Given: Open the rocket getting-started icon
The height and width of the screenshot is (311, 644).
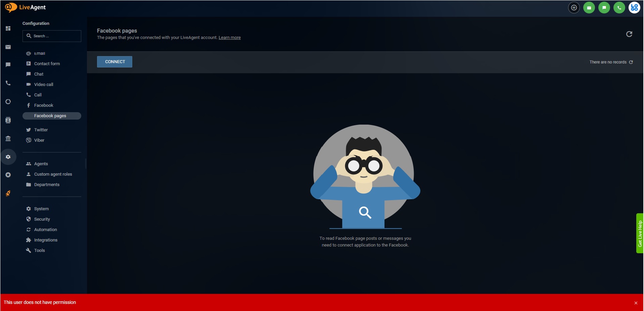Looking at the screenshot, I should coord(8,193).
